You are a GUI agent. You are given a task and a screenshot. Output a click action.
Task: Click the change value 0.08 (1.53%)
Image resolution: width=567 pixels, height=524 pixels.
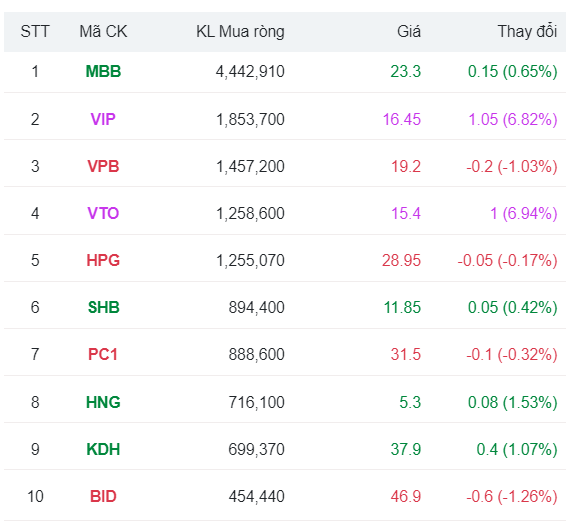click(x=513, y=402)
